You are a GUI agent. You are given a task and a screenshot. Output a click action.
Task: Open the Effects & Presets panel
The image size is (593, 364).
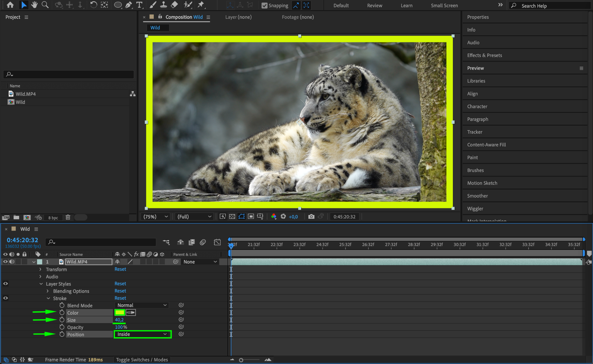click(x=484, y=55)
